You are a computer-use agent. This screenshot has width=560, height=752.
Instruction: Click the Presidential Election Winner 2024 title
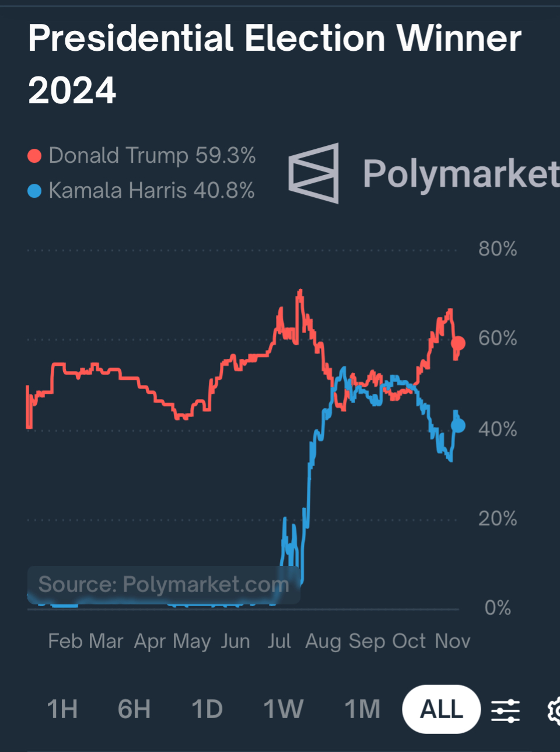click(x=274, y=64)
